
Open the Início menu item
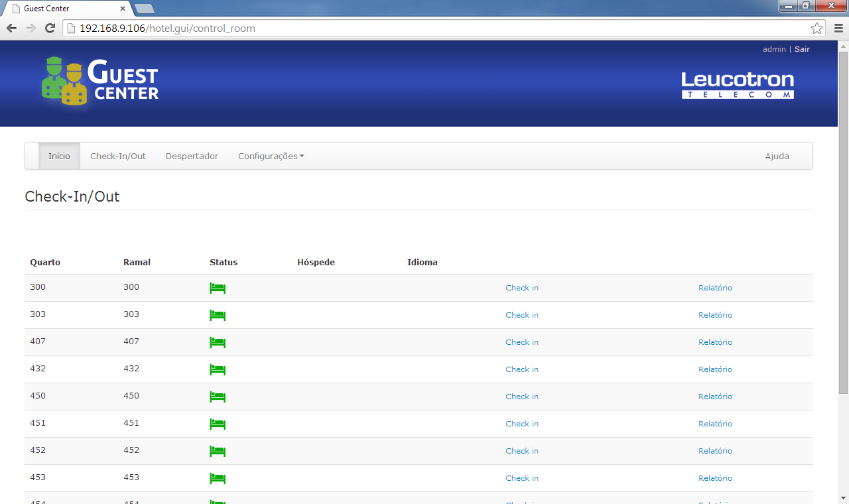(59, 157)
